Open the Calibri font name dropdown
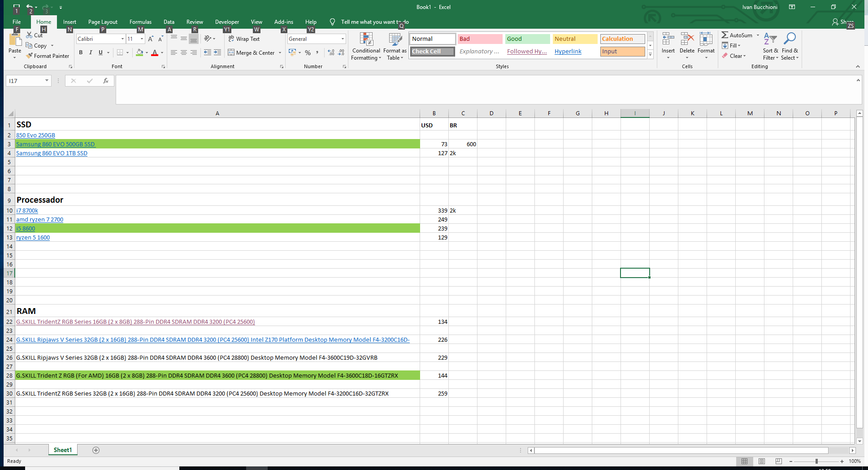This screenshot has height=470, width=868. click(122, 39)
